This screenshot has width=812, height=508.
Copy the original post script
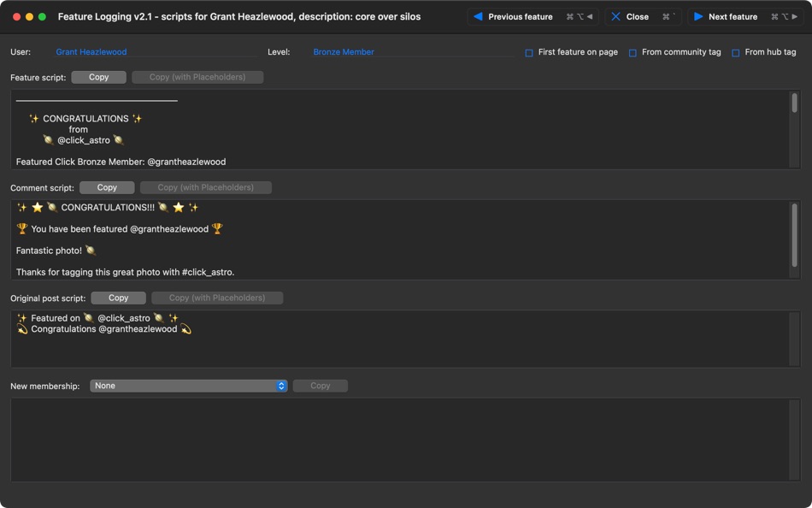pos(118,298)
